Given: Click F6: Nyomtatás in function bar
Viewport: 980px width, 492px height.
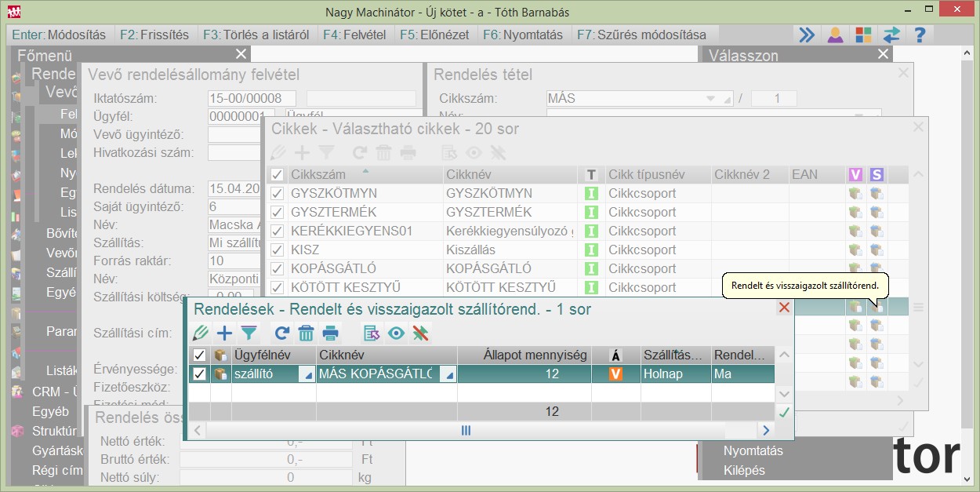Looking at the screenshot, I should coord(523,35).
